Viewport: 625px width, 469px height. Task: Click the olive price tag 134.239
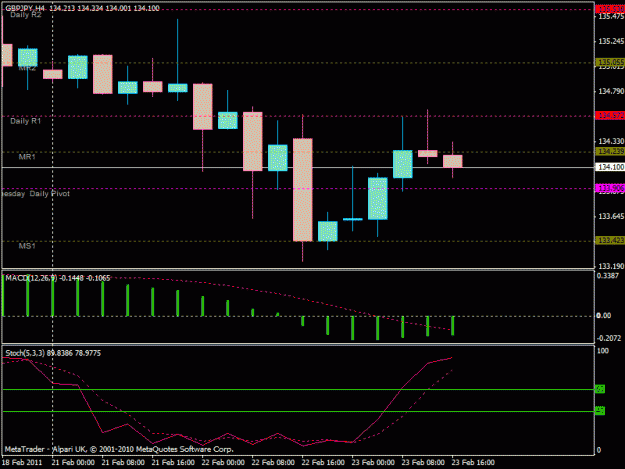(610, 151)
